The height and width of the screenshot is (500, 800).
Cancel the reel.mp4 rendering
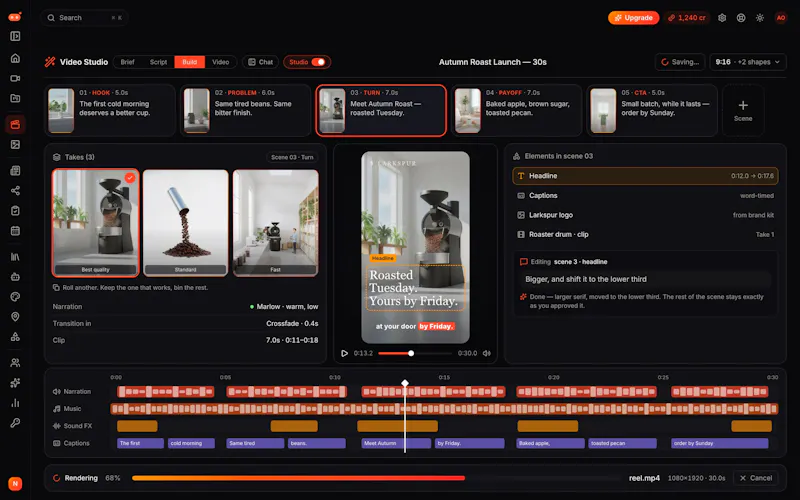click(x=756, y=478)
